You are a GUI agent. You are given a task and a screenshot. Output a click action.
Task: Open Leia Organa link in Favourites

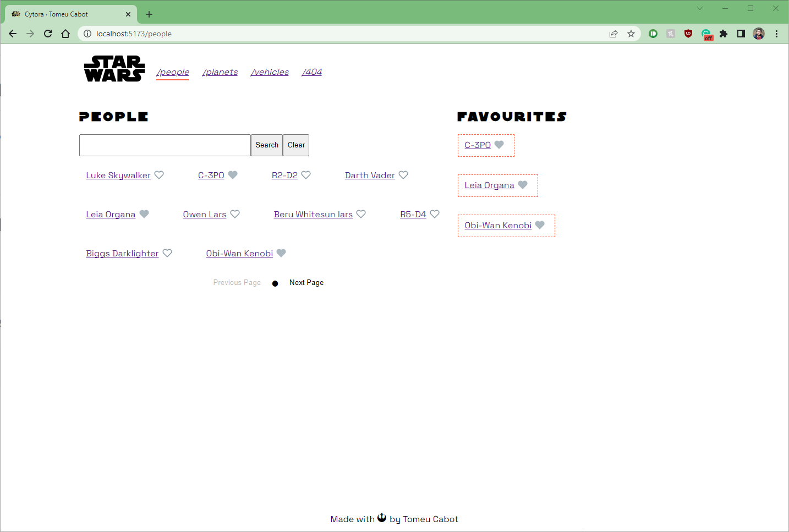(x=490, y=185)
